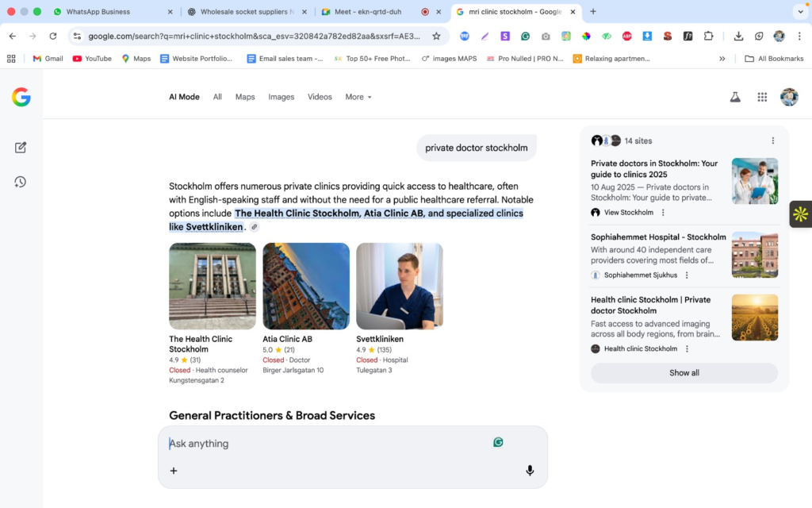This screenshot has height=508, width=812.
Task: Click the Google logo in sidebar
Action: (21, 97)
